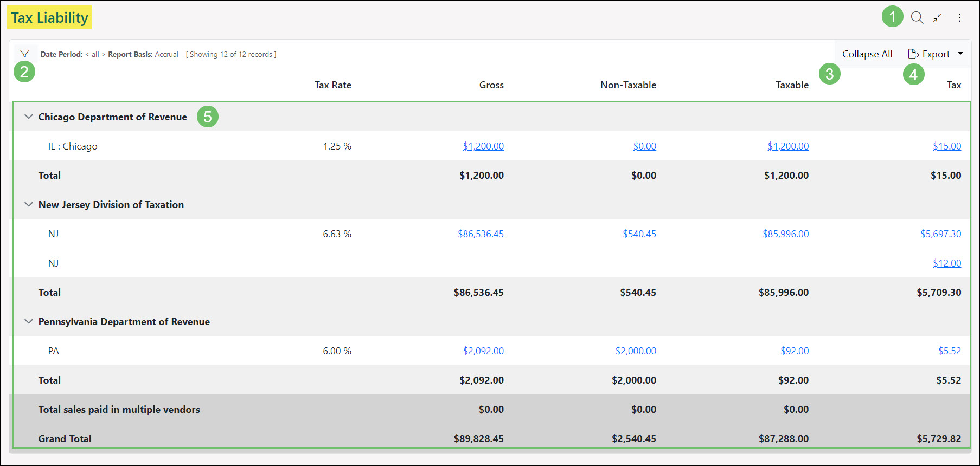The height and width of the screenshot is (466, 980).
Task: Collapse Pennsylvania Department of Revenue group
Action: (29, 321)
